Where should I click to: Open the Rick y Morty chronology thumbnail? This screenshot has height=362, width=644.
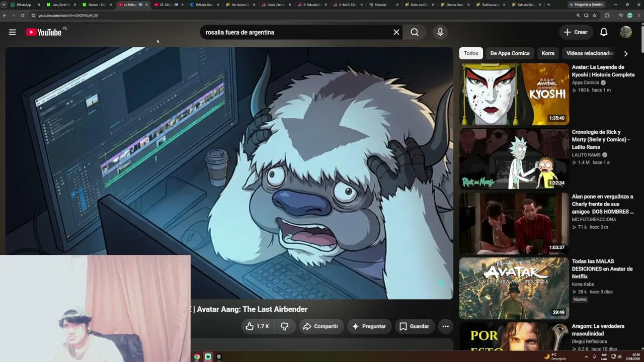pyautogui.click(x=514, y=159)
